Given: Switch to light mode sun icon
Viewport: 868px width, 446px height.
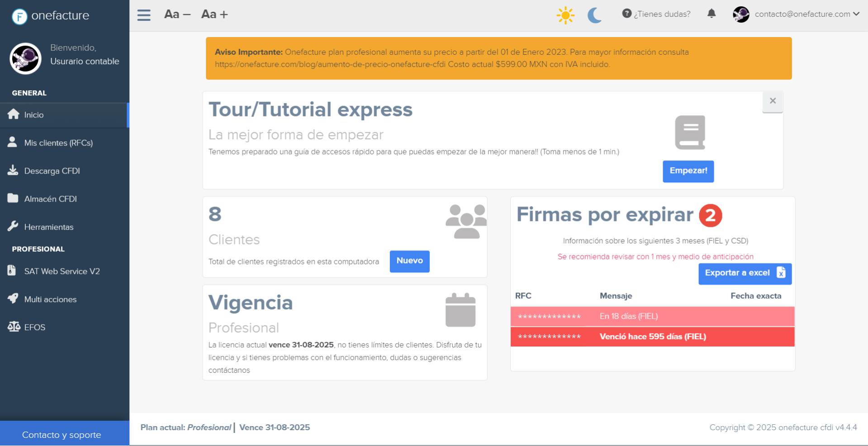Looking at the screenshot, I should (565, 15).
